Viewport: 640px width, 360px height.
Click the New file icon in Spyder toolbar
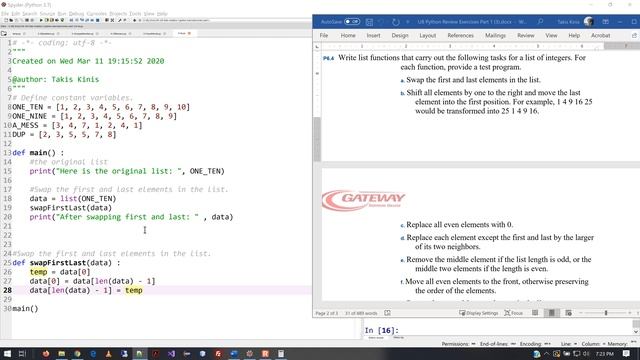[5, 20]
